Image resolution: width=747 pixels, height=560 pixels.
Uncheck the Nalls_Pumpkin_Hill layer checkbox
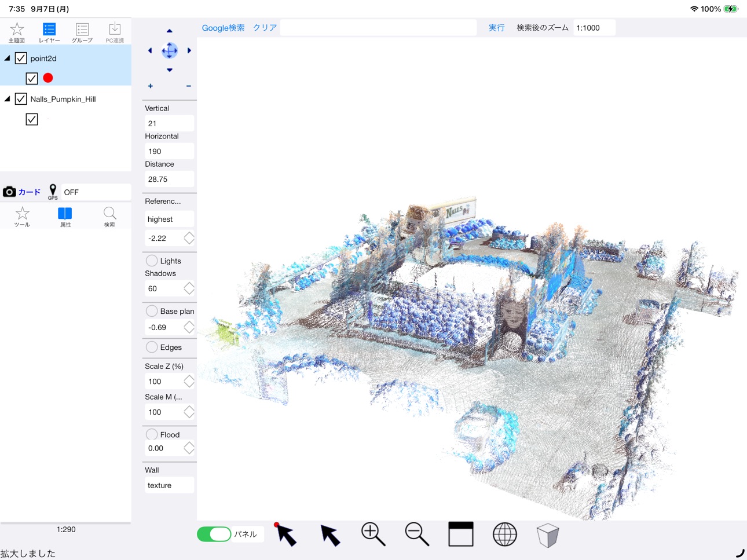[21, 98]
